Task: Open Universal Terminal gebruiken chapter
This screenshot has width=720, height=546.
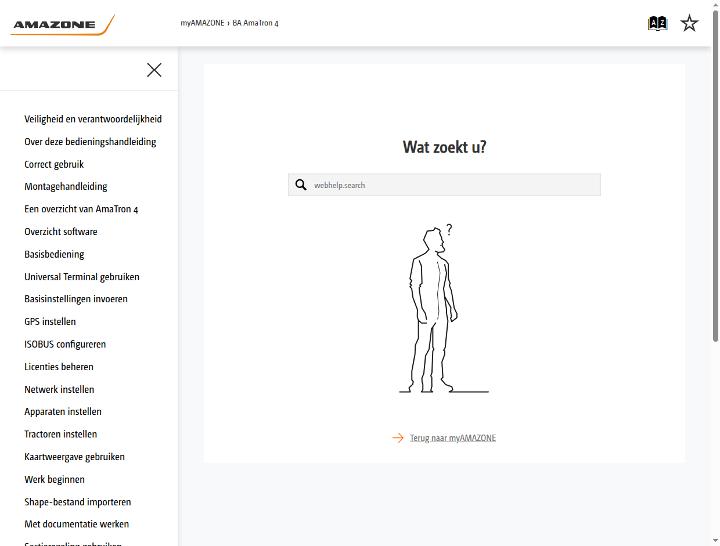Action: 82,276
